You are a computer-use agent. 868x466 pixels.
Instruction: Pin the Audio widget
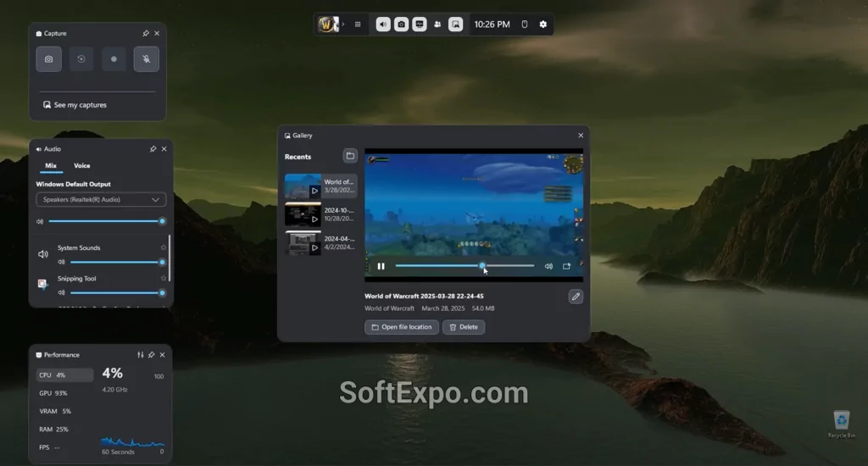tap(153, 149)
